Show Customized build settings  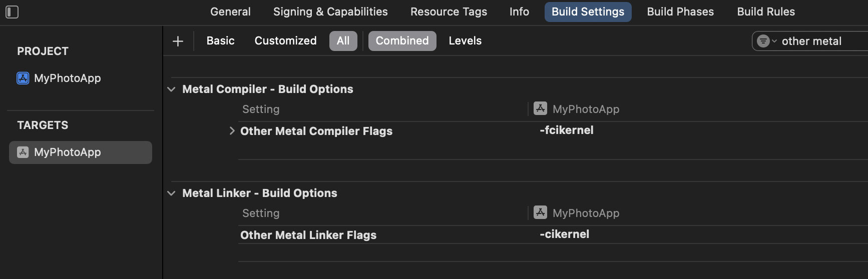(x=285, y=41)
